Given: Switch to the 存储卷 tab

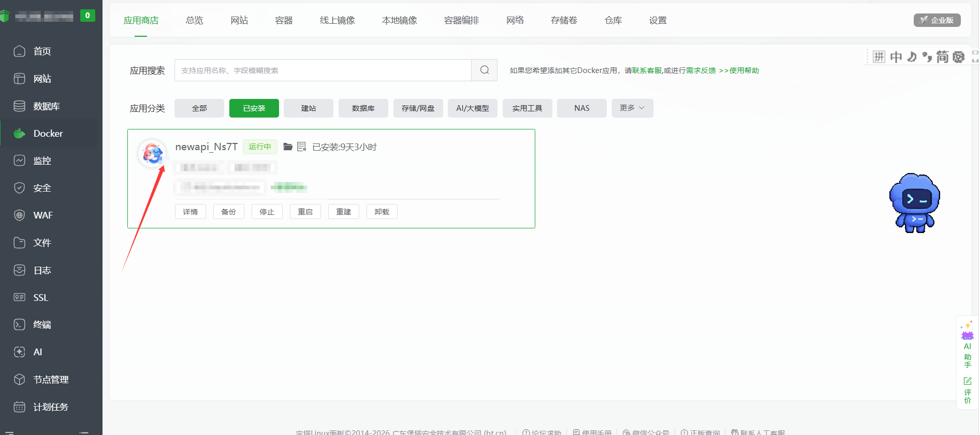Looking at the screenshot, I should (564, 20).
